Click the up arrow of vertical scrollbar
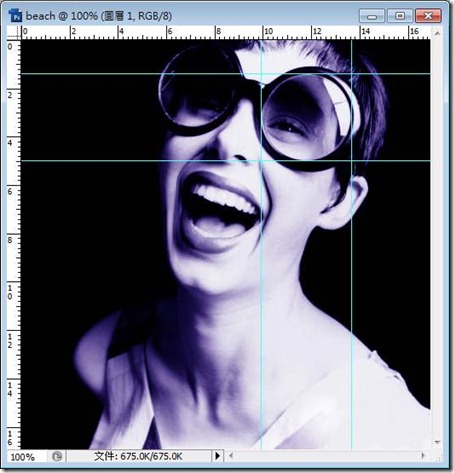The width and height of the screenshot is (454, 473). (x=437, y=33)
